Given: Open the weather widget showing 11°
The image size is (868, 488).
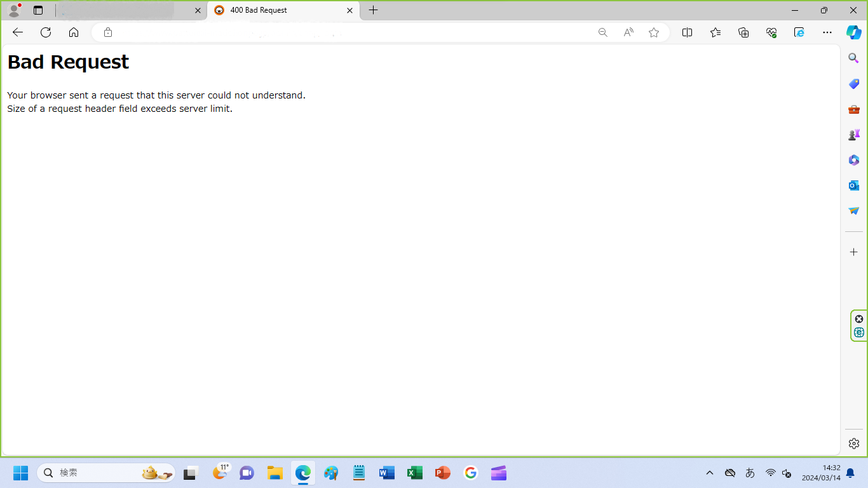Looking at the screenshot, I should click(220, 473).
